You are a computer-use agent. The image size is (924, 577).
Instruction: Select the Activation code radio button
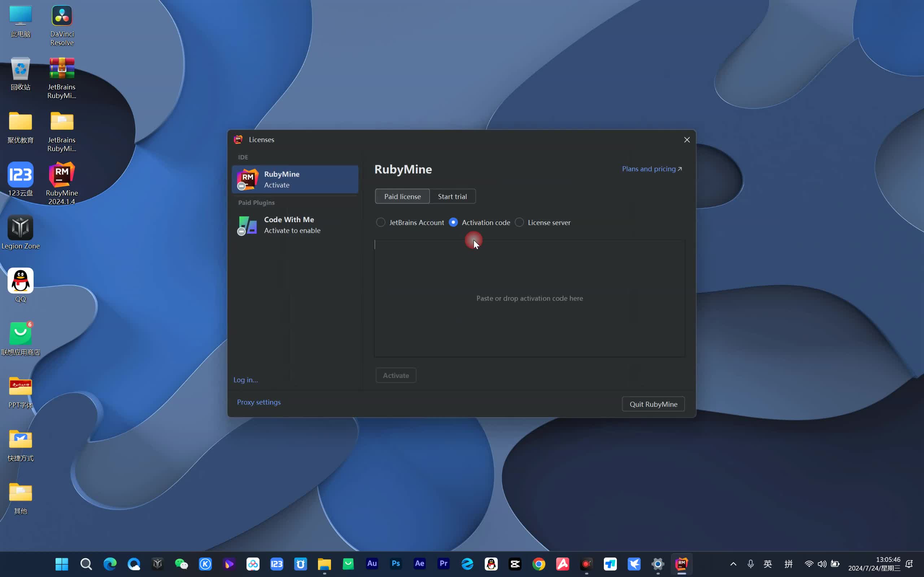pos(453,223)
